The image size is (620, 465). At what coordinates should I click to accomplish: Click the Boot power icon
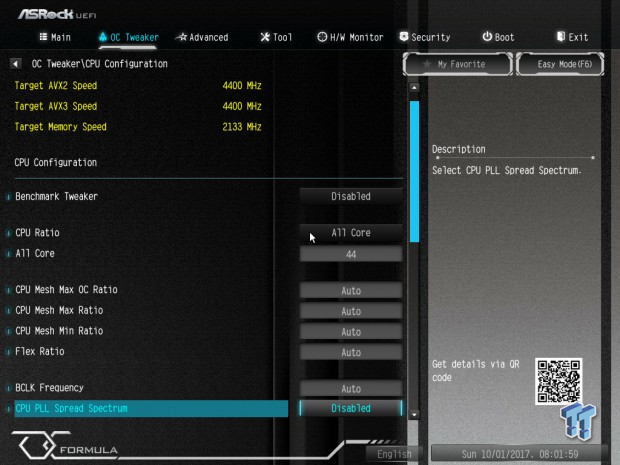pos(487,37)
